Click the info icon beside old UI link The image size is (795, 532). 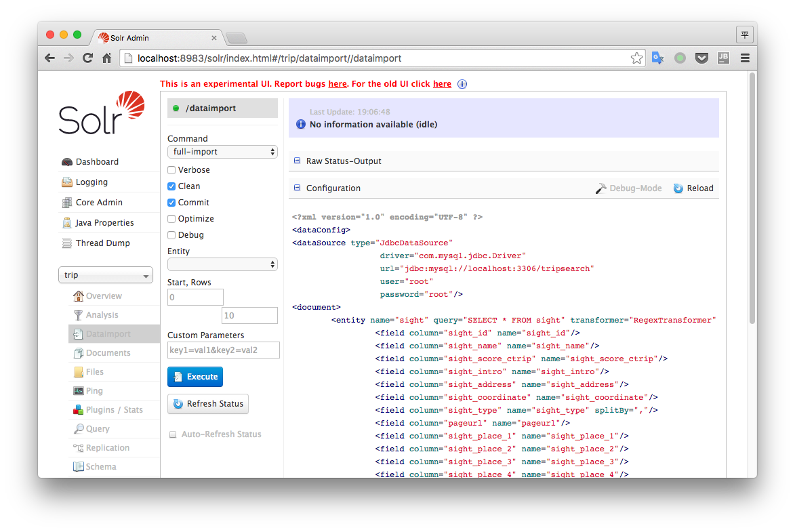462,84
